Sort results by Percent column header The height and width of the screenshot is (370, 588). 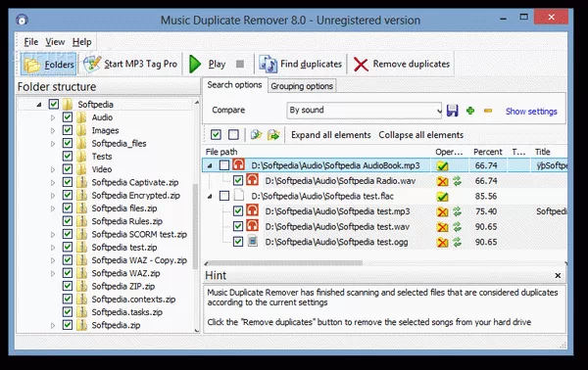(x=487, y=152)
